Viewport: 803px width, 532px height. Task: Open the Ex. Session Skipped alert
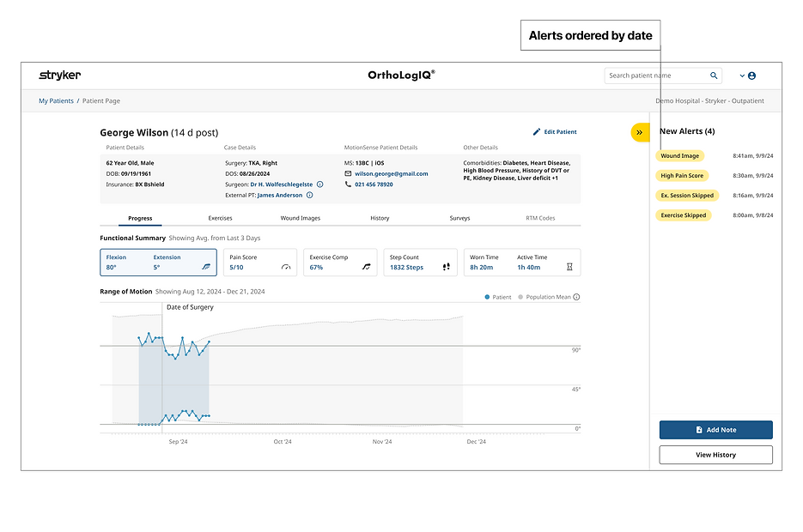687,196
